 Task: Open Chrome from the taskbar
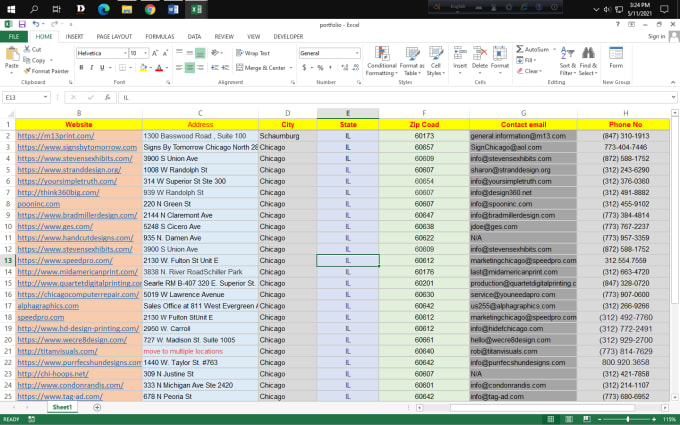pyautogui.click(x=150, y=9)
